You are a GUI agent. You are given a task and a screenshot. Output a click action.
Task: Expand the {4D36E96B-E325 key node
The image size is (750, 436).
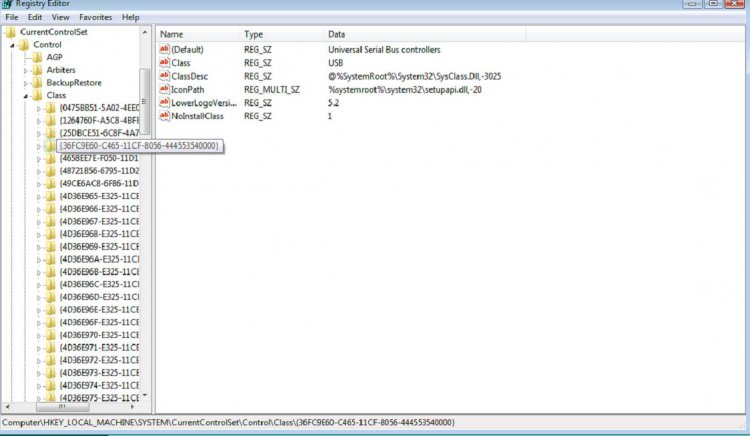(x=39, y=273)
